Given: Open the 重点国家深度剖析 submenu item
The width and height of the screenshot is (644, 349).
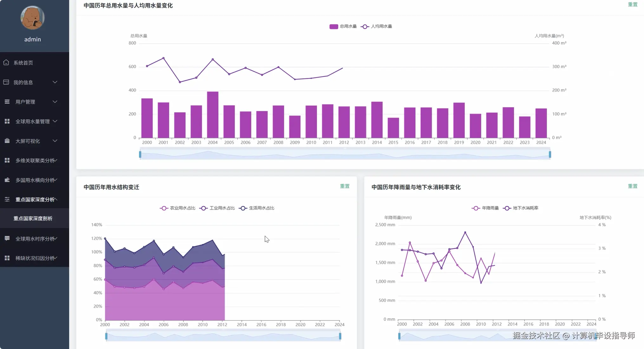Looking at the screenshot, I should (x=33, y=218).
